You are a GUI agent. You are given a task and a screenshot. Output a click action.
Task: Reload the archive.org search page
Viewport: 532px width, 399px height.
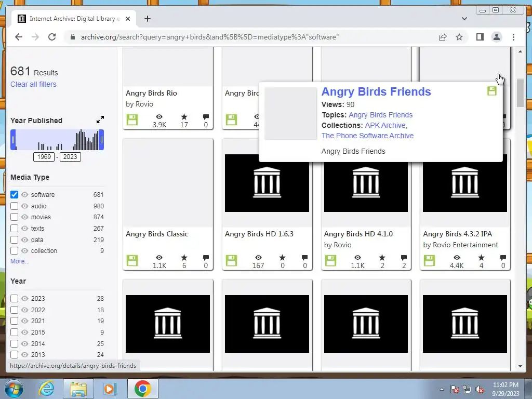tap(51, 37)
